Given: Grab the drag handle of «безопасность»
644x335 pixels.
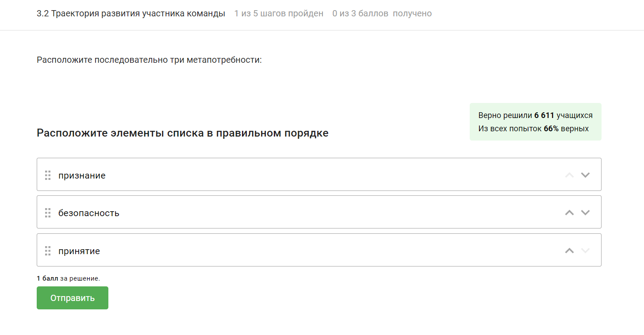Looking at the screenshot, I should click(48, 213).
